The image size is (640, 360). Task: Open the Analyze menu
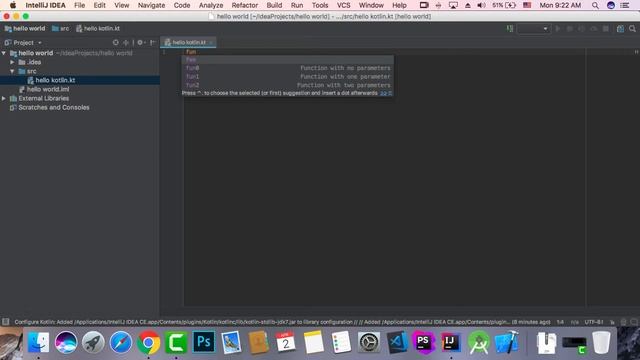click(x=211, y=5)
